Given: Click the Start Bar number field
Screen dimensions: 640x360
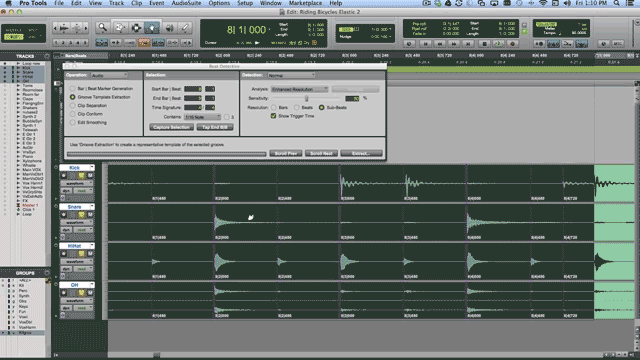Looking at the screenshot, I should click(193, 89).
